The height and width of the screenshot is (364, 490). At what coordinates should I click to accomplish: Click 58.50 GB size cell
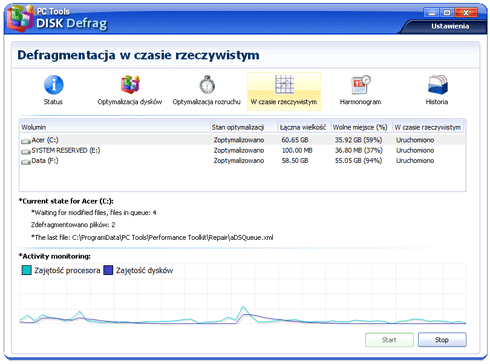pyautogui.click(x=295, y=161)
